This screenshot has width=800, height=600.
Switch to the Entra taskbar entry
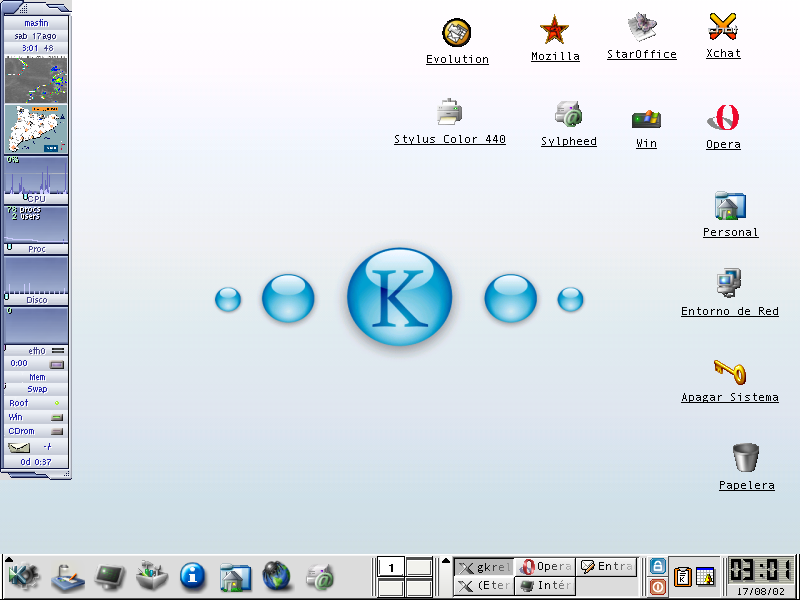(x=607, y=567)
